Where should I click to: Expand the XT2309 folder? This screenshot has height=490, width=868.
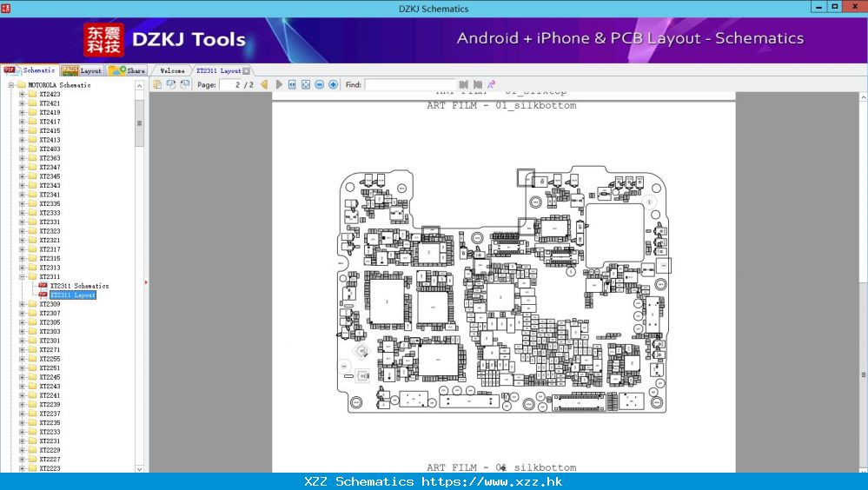[x=22, y=304]
